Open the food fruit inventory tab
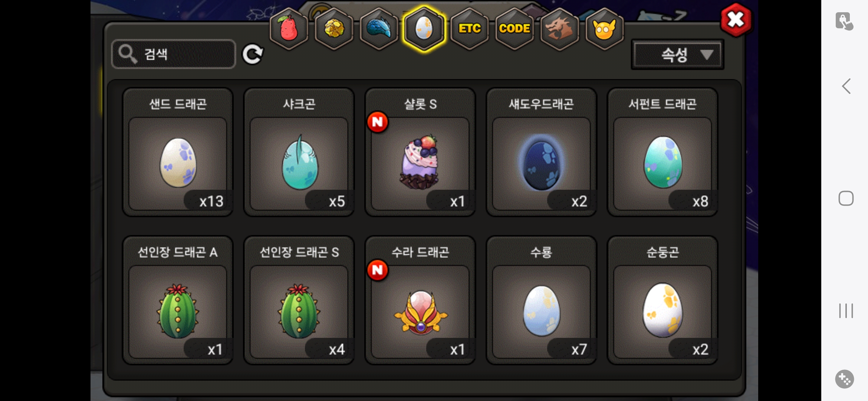 click(289, 29)
